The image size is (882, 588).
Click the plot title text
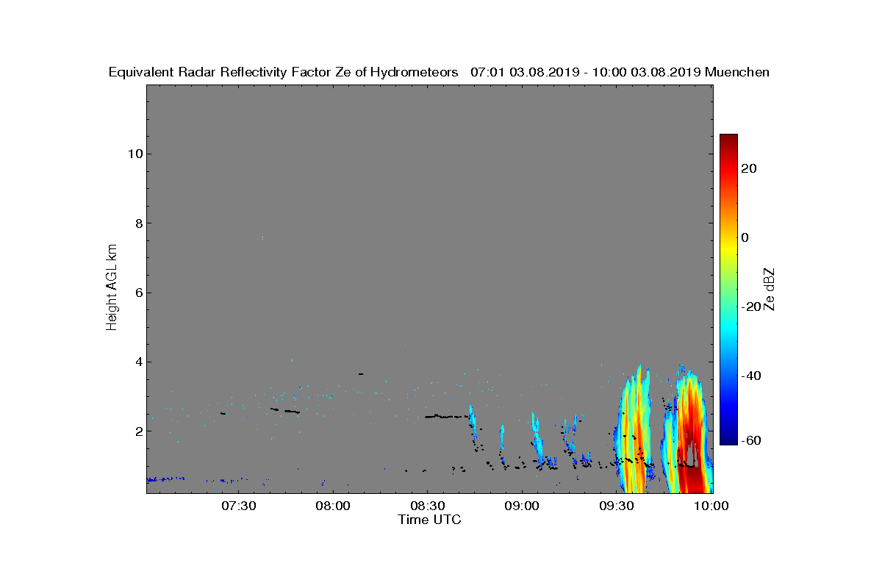coord(439,72)
